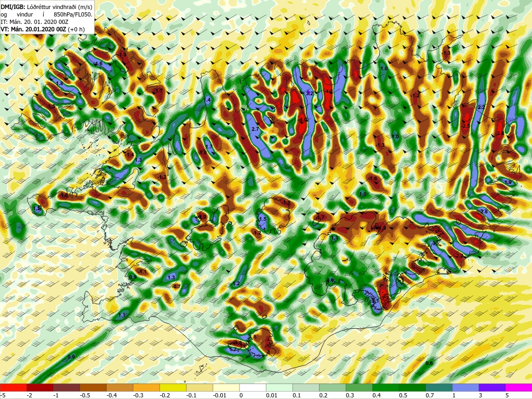The image size is (532, 399).
Task: Click the green legend swatch above 0.4
Action: [x=386, y=387]
